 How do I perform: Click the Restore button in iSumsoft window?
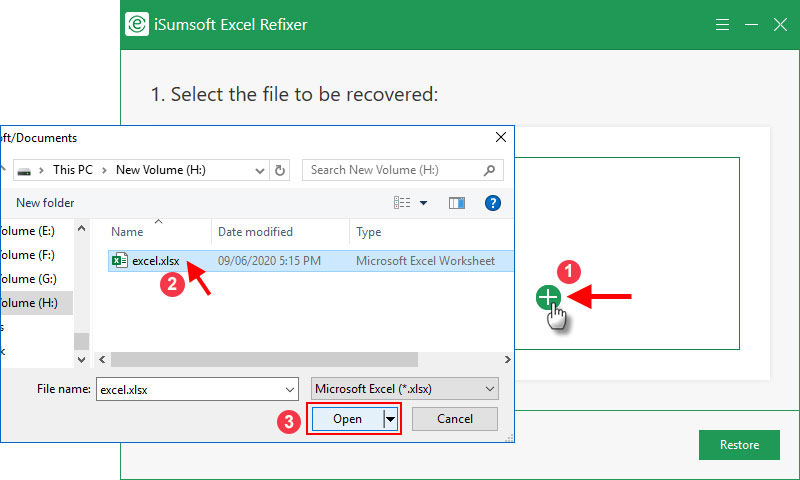(x=739, y=445)
